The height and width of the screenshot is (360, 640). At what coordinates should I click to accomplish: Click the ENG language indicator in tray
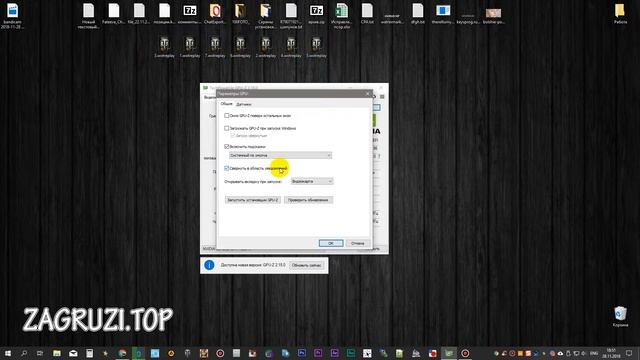click(594, 353)
